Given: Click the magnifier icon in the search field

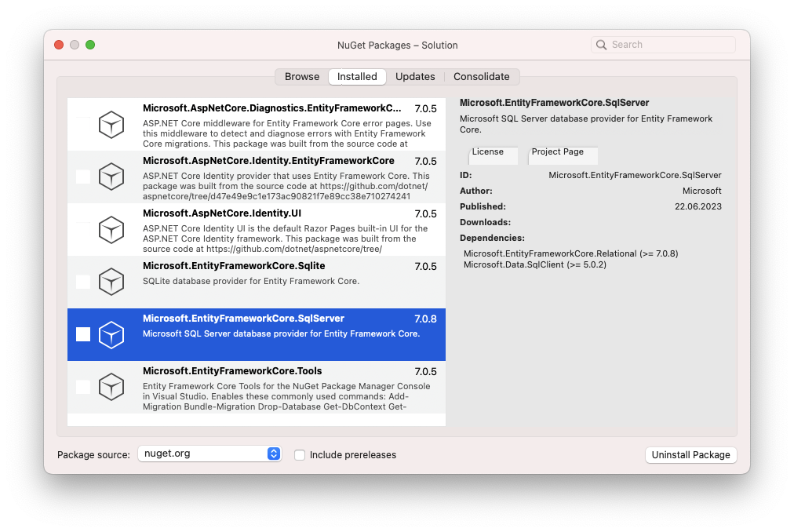Looking at the screenshot, I should [x=601, y=45].
